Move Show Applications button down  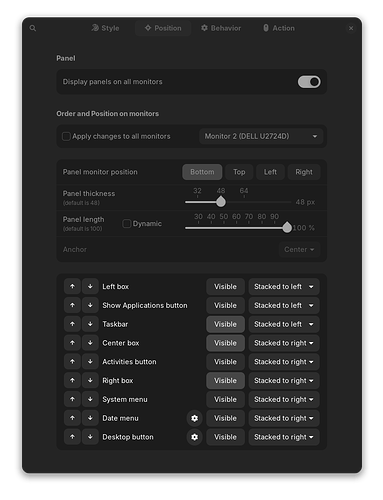(x=90, y=305)
